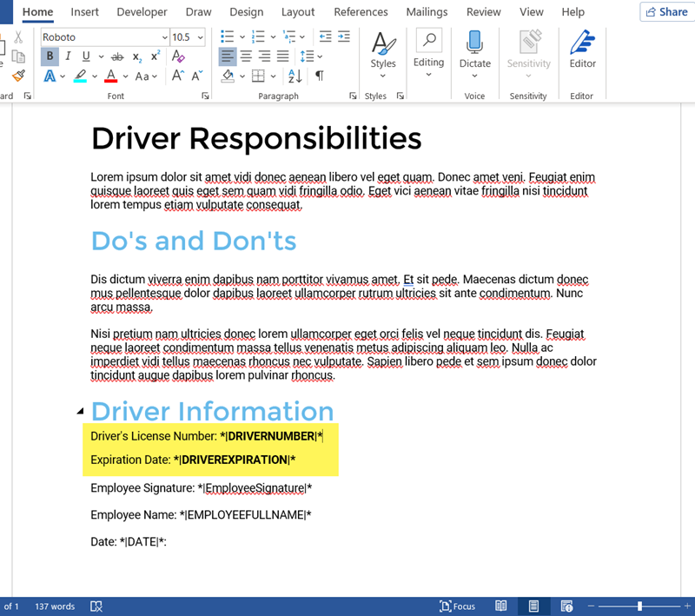Toggle bold formatting off
Image resolution: width=695 pixels, height=616 pixels.
point(50,56)
